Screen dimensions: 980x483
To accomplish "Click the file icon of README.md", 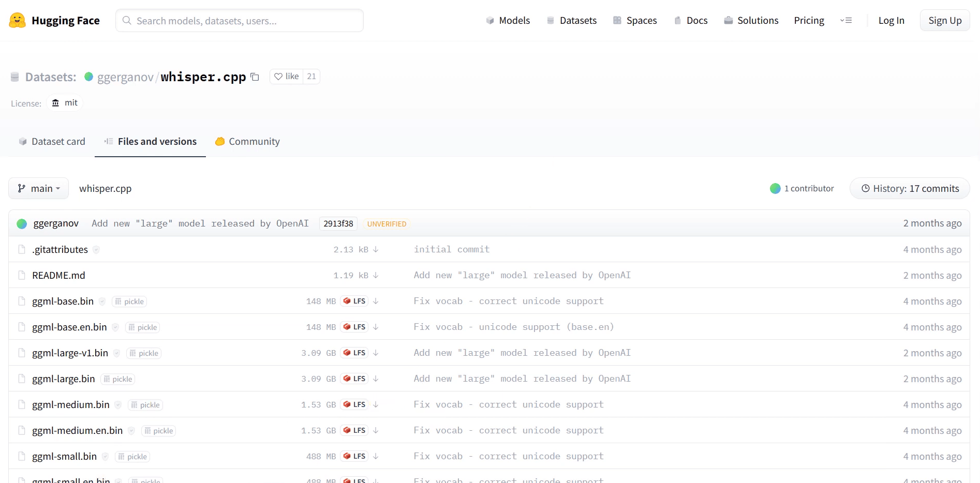I will pos(22,275).
